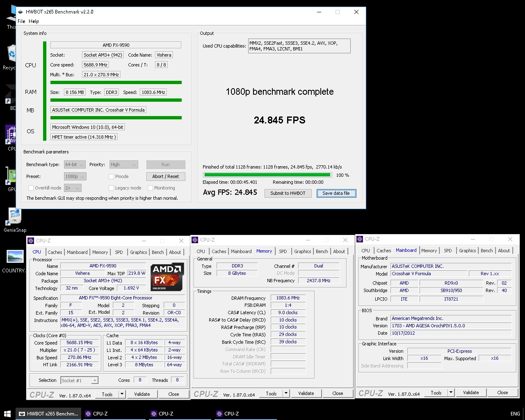Click the right CPU-Z window title icon
The width and height of the screenshot is (525, 420).
pos(360,239)
